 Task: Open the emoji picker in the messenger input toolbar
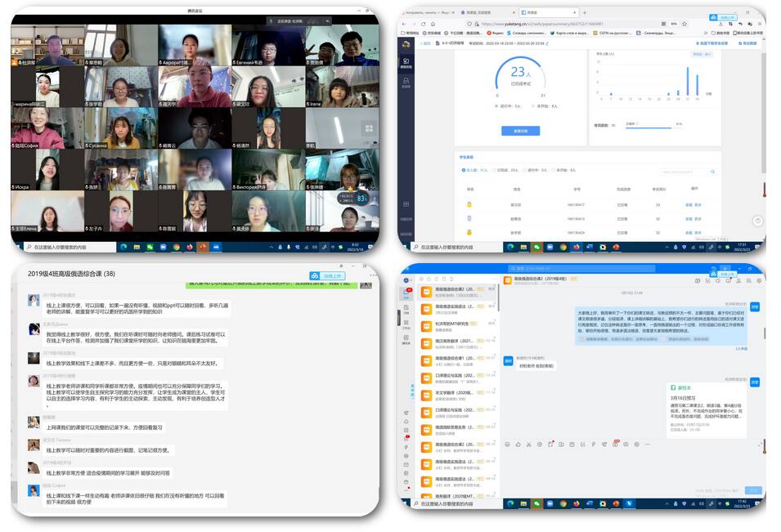click(x=507, y=444)
